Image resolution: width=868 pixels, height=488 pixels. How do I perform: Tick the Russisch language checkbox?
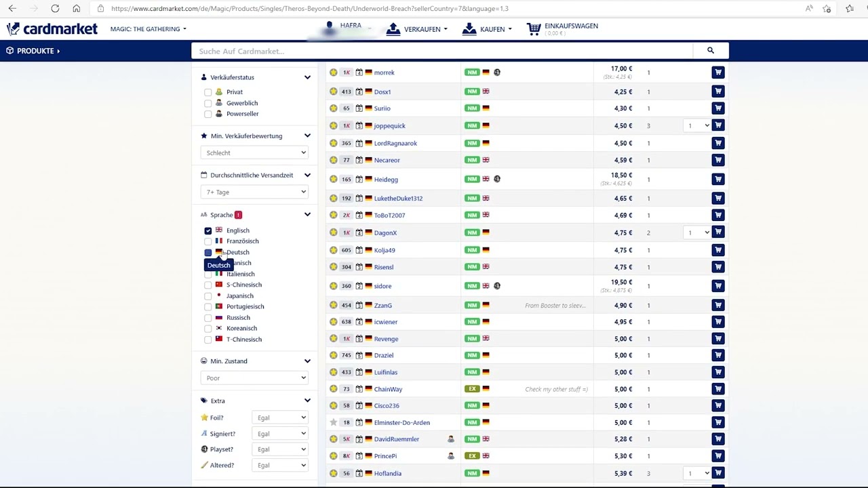208,317
